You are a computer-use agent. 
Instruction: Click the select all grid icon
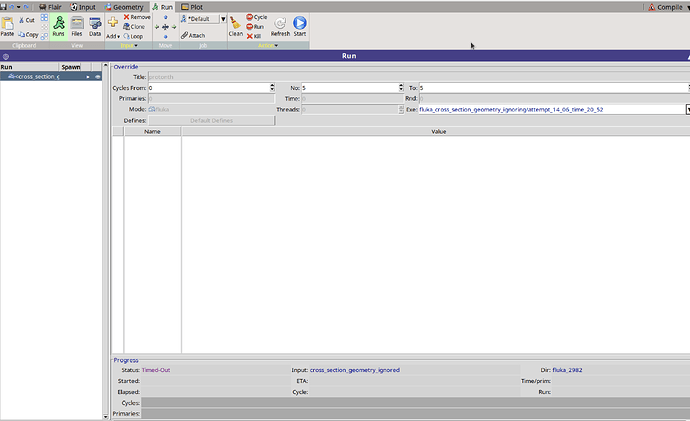[x=44, y=18]
